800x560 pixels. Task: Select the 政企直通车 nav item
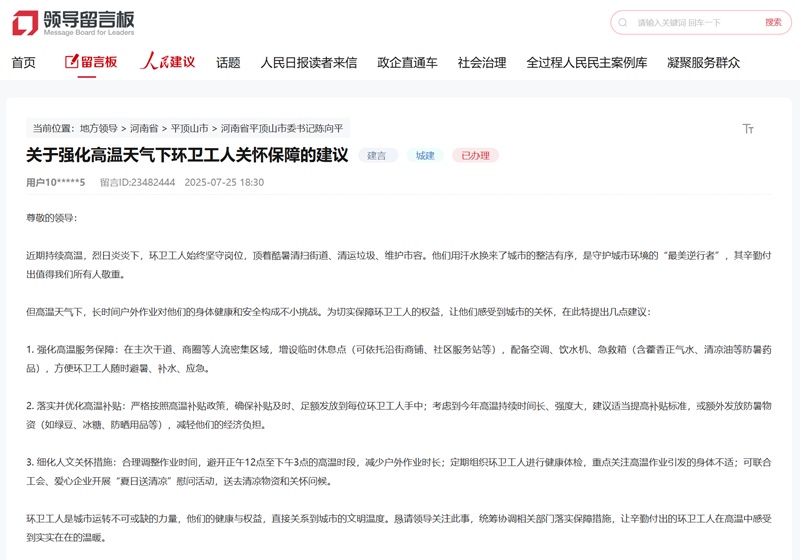click(407, 62)
